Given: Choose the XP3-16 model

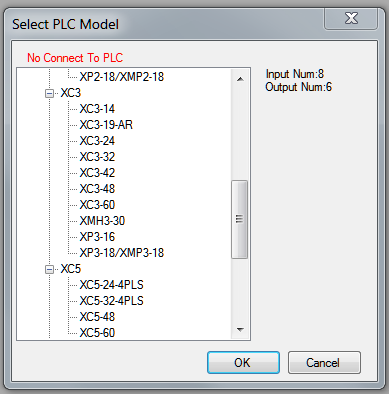Looking at the screenshot, I should click(x=97, y=237).
